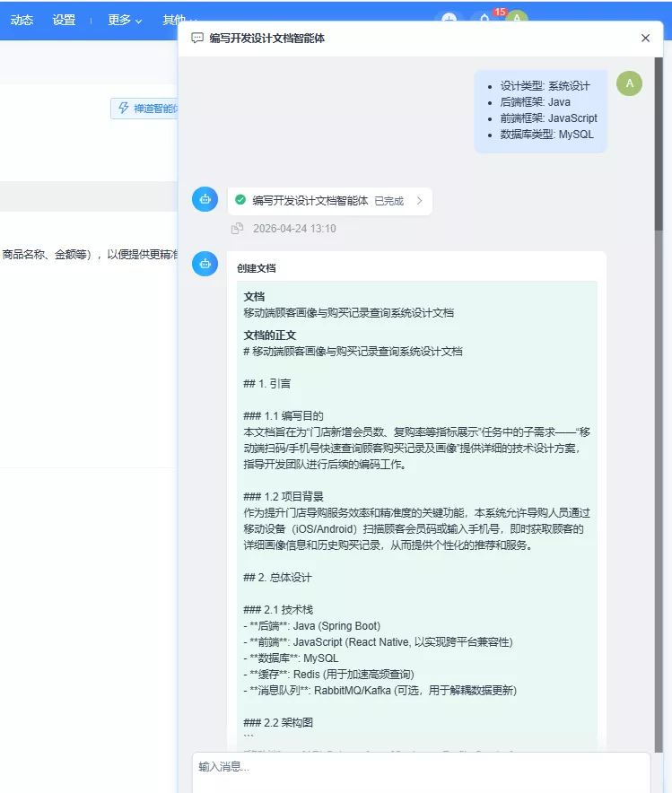Image resolution: width=672 pixels, height=793 pixels.
Task: Open the 编写开发设计文档智能体 已完成 status card
Action: click(329, 201)
